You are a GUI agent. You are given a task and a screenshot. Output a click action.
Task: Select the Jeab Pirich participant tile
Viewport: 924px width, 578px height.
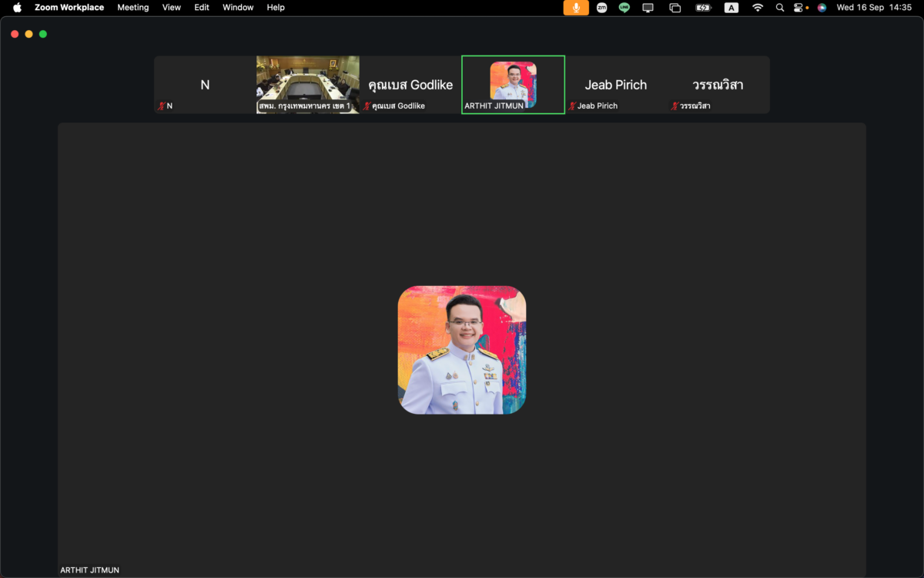pyautogui.click(x=616, y=85)
